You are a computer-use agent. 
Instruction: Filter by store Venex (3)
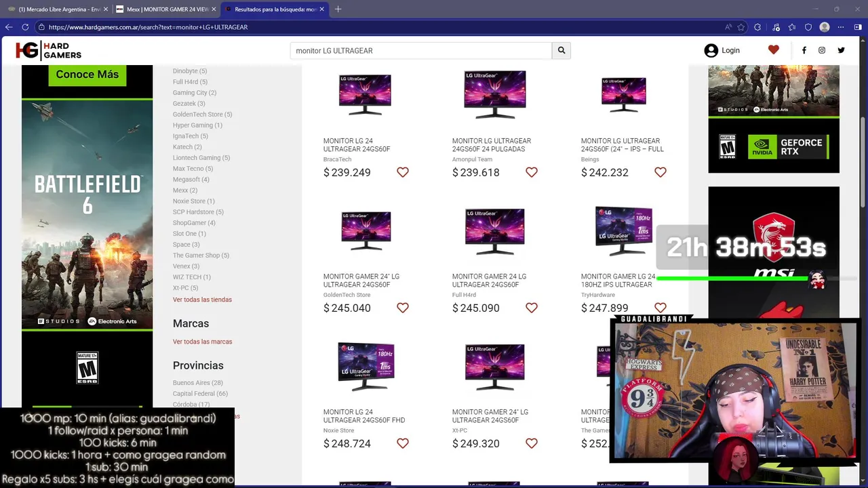(x=186, y=266)
